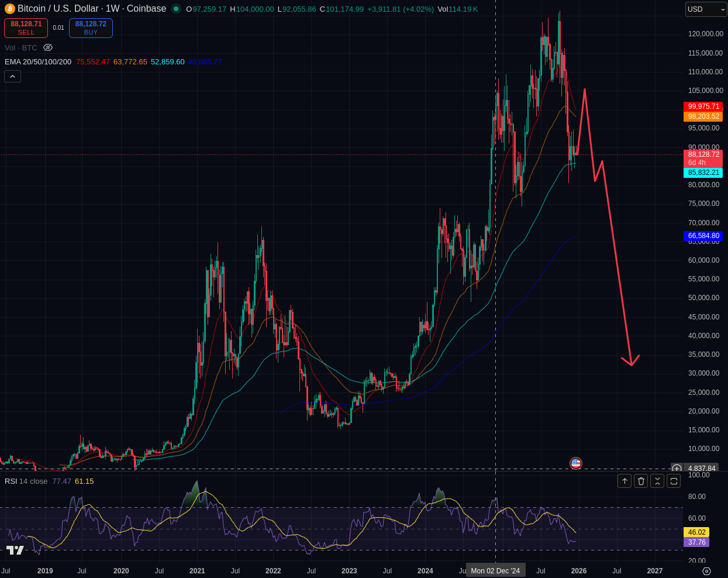The image size is (728, 578).
Task: Click the yellow 46.02 RSI label
Action: 696,532
